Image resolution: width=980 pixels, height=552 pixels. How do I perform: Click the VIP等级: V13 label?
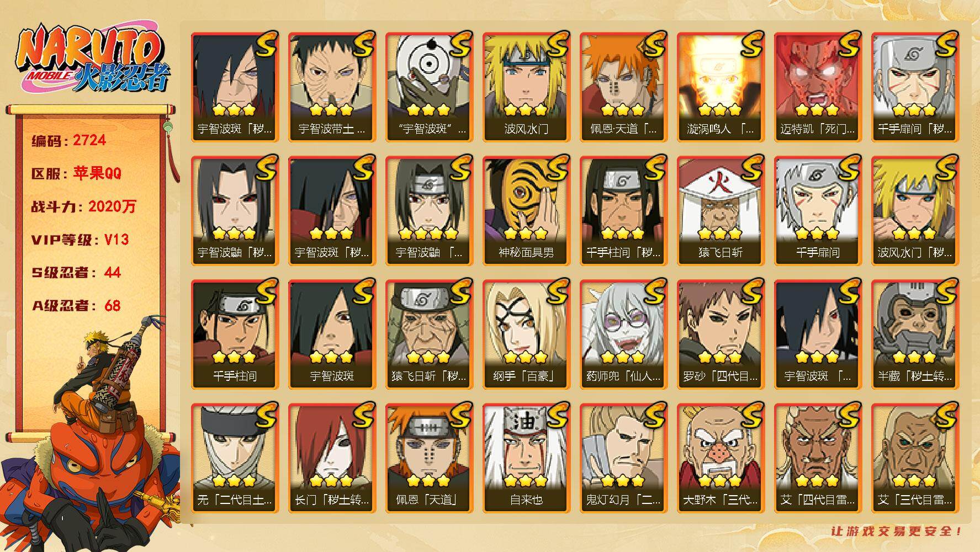[80, 240]
